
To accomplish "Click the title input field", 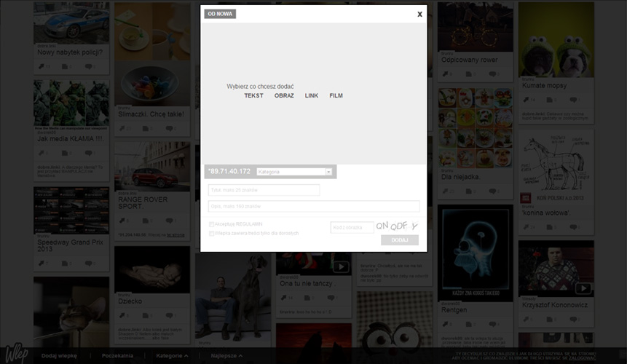I will tap(264, 190).
